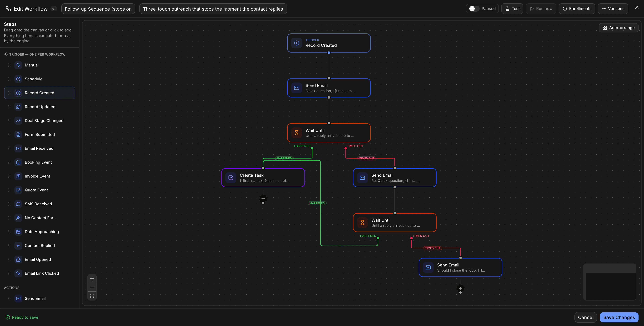Screen dimensions: 644x326
Task: Choose the Booking Event calendar icon
Action: (18, 162)
